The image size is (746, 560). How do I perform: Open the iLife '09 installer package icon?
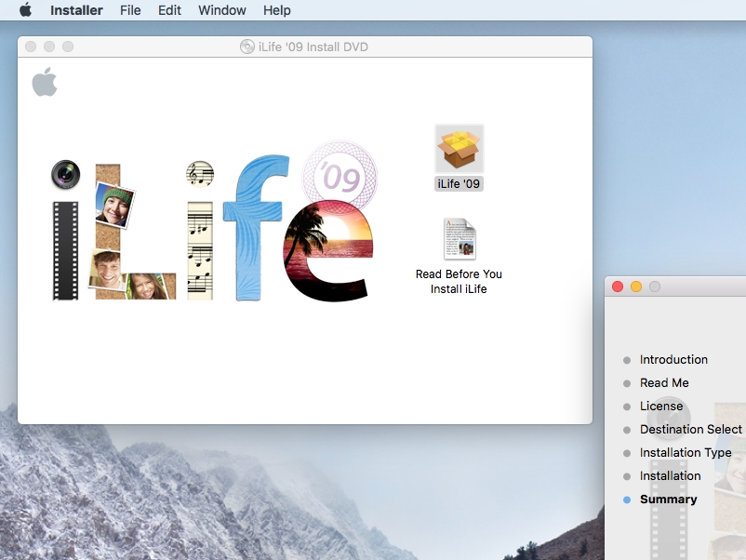click(x=460, y=150)
